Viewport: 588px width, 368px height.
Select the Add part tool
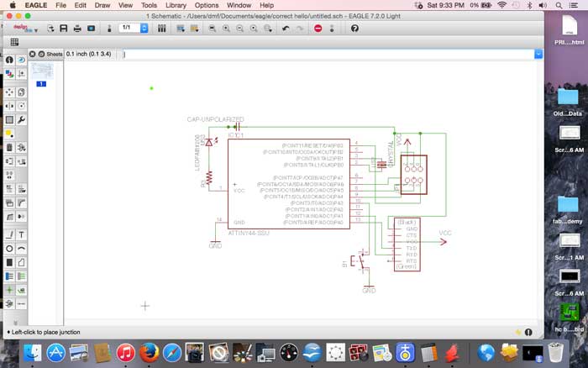coord(21,147)
